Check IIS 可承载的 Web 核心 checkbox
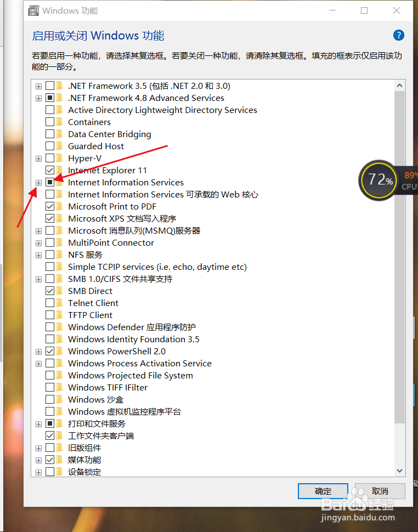 click(x=50, y=194)
